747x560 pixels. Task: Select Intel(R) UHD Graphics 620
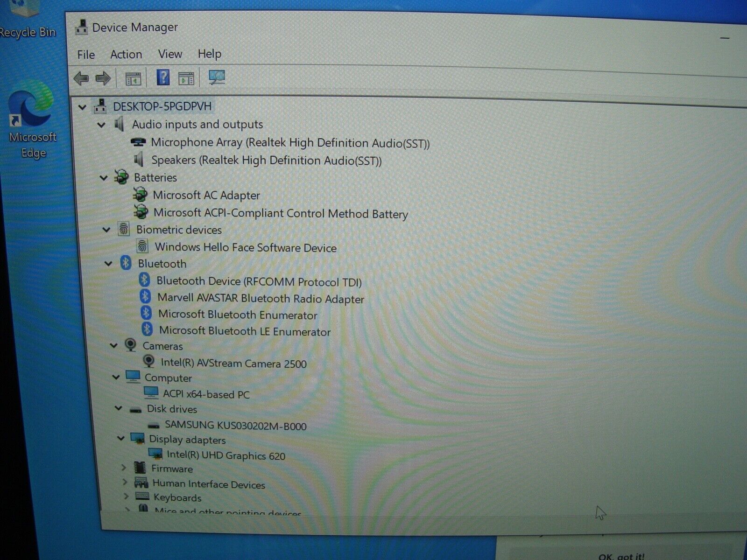[226, 455]
